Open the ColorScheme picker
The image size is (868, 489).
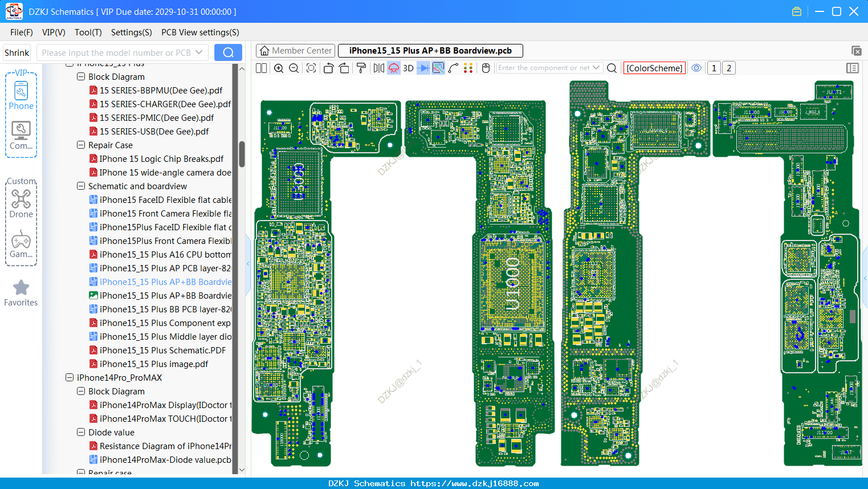654,68
